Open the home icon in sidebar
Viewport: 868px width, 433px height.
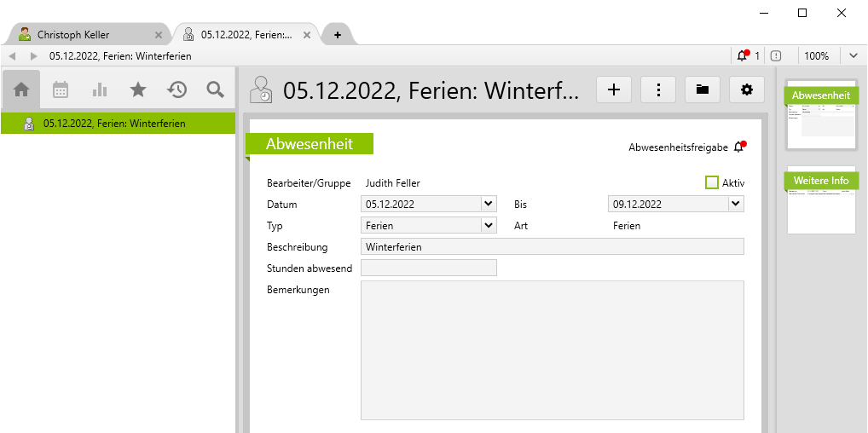(21, 89)
